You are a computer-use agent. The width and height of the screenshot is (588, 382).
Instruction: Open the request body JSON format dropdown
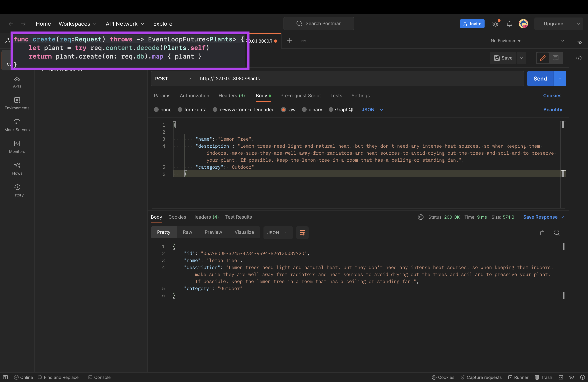tap(372, 110)
